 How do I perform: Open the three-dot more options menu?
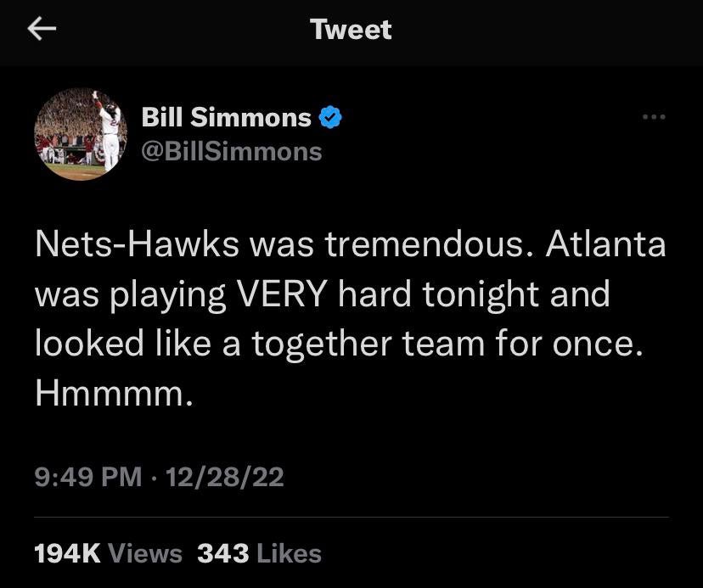point(654,116)
